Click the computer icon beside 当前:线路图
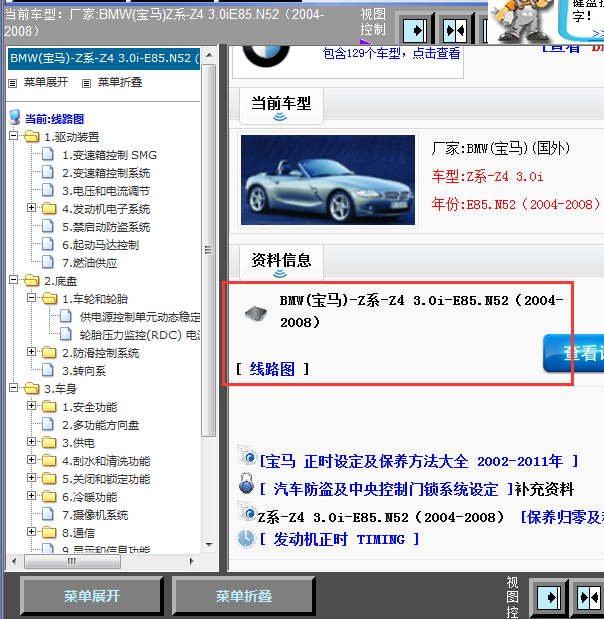 coord(15,118)
